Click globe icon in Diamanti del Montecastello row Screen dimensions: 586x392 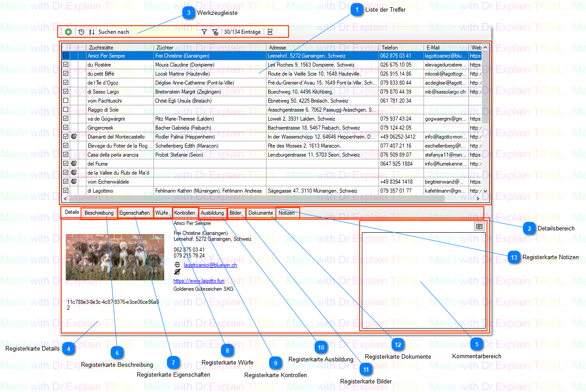coord(74,137)
